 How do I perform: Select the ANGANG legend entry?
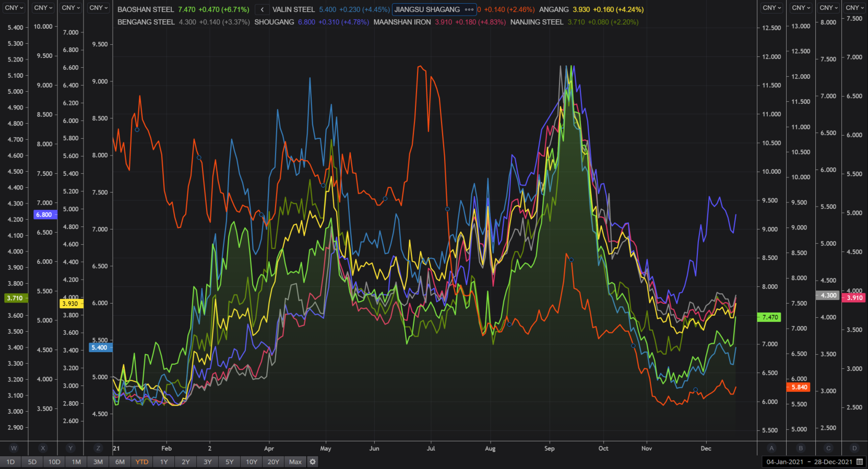coord(554,9)
